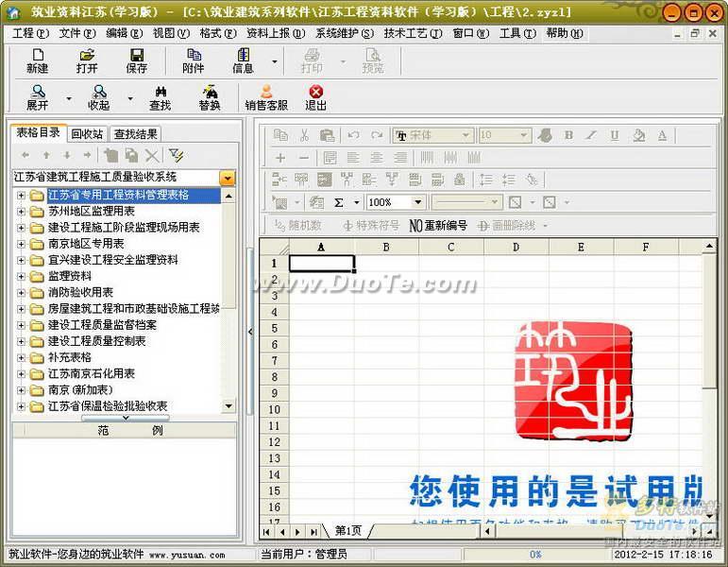Viewport: 728px width, 567px height.
Task: Switch to the 回收站 tab
Action: [x=87, y=133]
